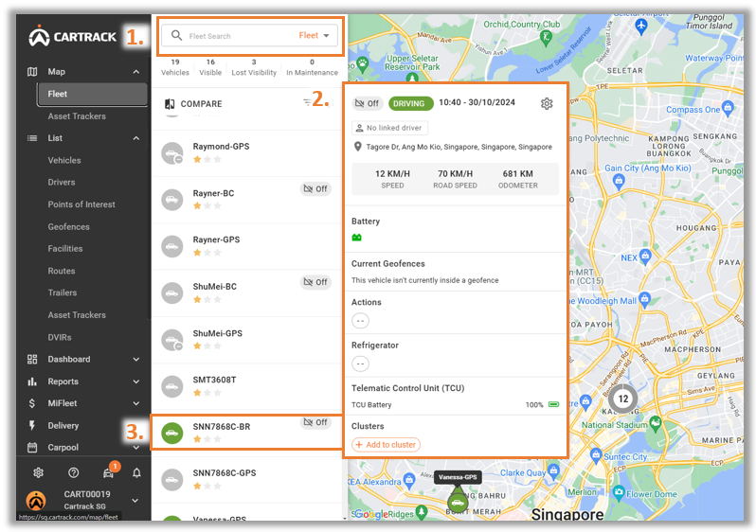Click Raymond-GPS star rating

[207, 159]
